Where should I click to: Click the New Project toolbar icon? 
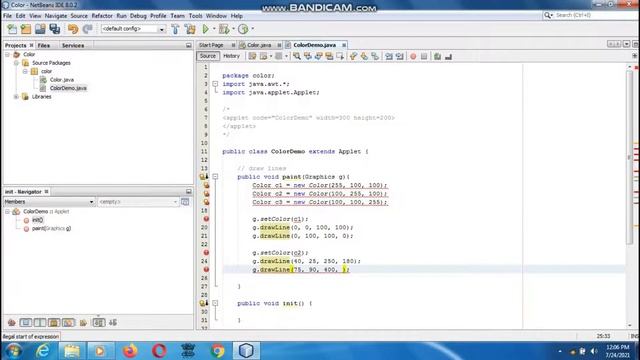click(26, 29)
